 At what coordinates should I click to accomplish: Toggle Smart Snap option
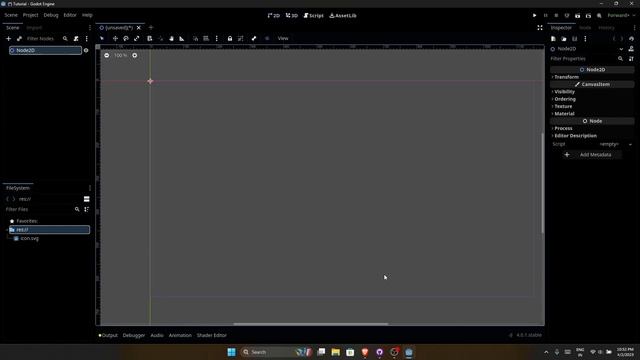click(x=196, y=38)
